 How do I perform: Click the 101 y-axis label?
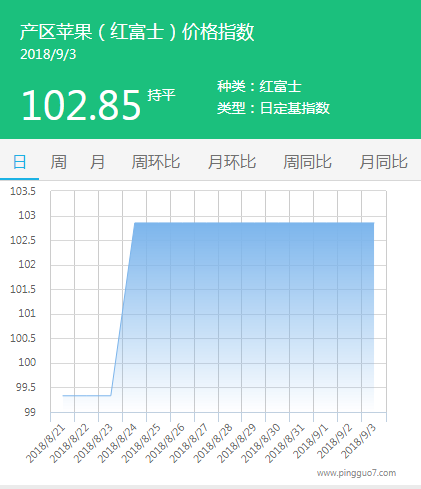click(27, 314)
